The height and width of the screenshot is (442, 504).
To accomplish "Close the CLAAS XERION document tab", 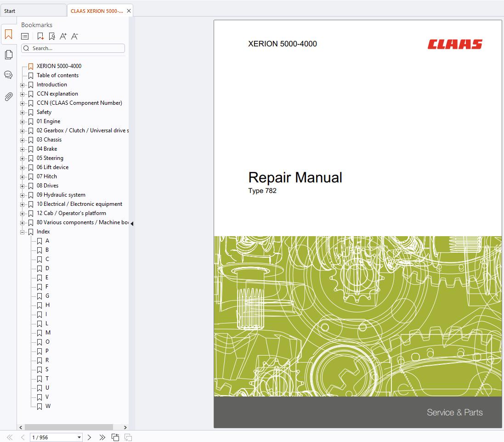I will 129,11.
